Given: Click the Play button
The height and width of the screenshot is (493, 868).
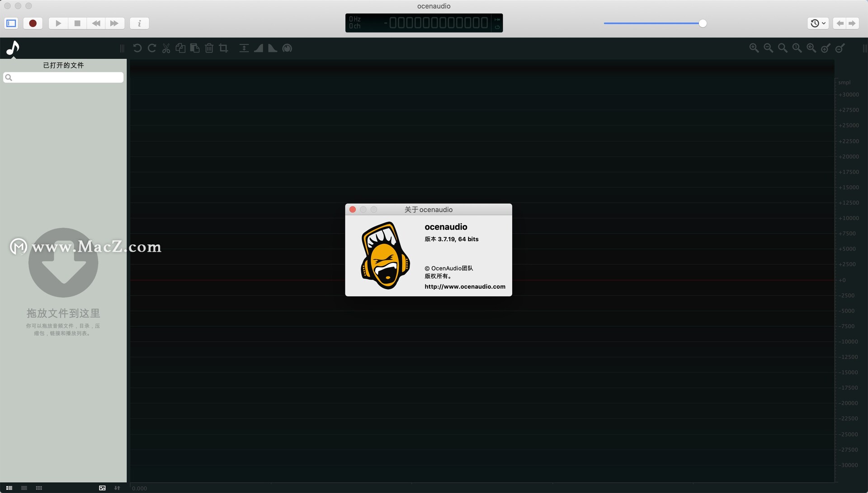Looking at the screenshot, I should tap(58, 23).
